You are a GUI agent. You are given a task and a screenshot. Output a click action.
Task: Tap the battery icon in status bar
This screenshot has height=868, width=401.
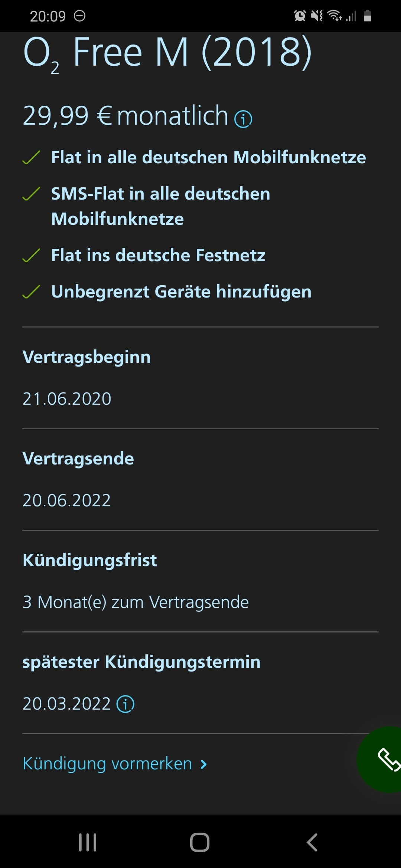pos(368,16)
